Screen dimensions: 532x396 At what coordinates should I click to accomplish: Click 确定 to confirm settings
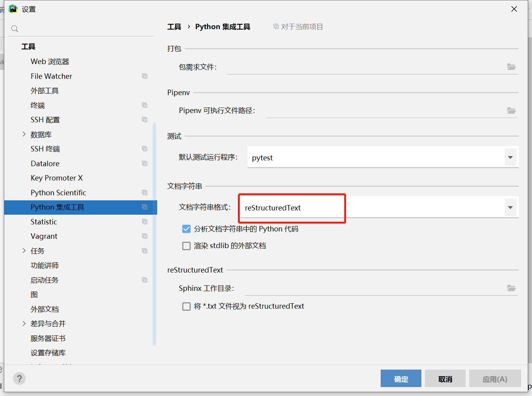click(x=401, y=379)
